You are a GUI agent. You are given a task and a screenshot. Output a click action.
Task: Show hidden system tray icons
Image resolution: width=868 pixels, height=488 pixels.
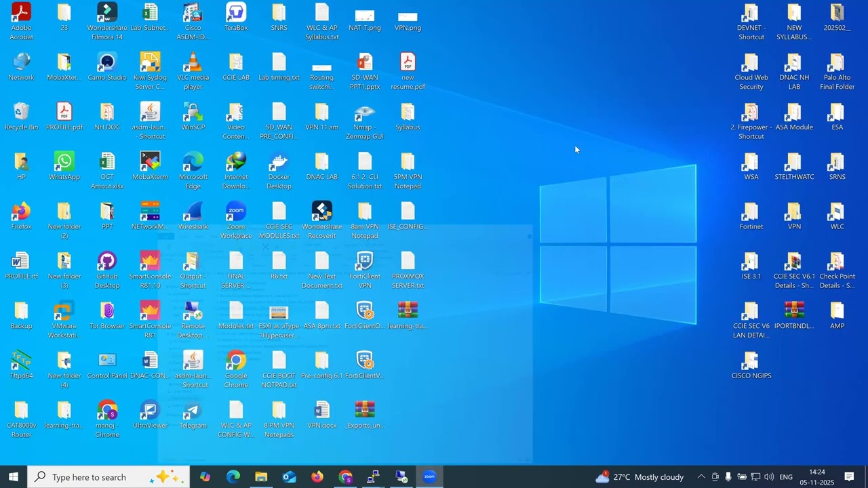pos(701,477)
